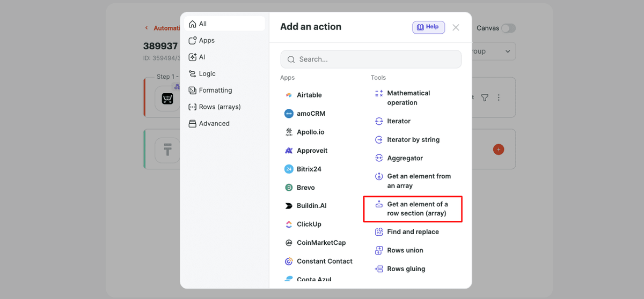
Task: Choose the amoCRM label
Action: click(x=311, y=114)
